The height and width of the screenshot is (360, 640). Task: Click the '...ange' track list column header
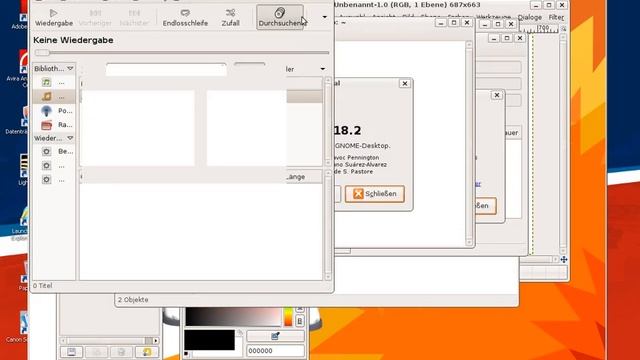point(304,177)
